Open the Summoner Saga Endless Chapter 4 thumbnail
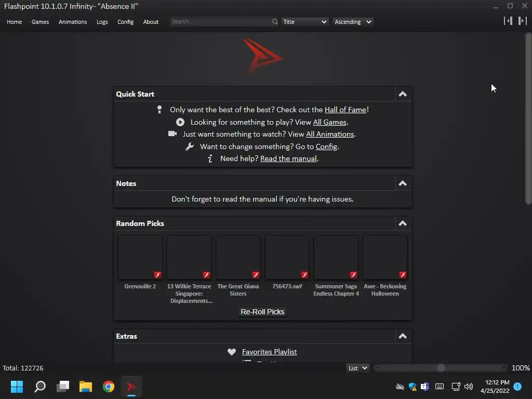This screenshot has width=532, height=399. [x=336, y=258]
